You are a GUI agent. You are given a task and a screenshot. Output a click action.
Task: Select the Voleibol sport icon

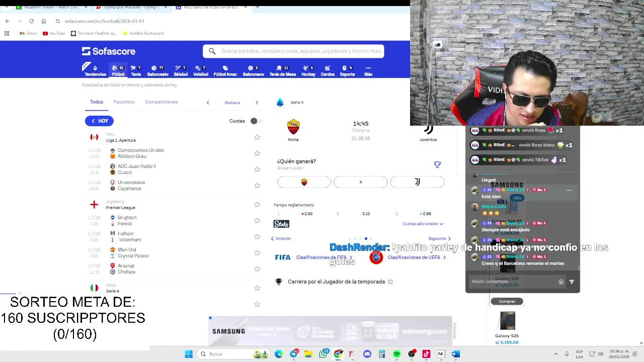tap(201, 70)
